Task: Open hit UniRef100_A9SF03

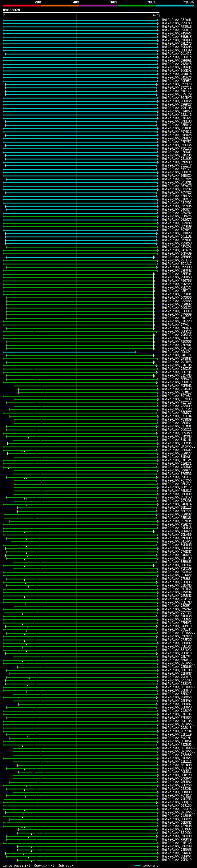Action: coord(176,23)
